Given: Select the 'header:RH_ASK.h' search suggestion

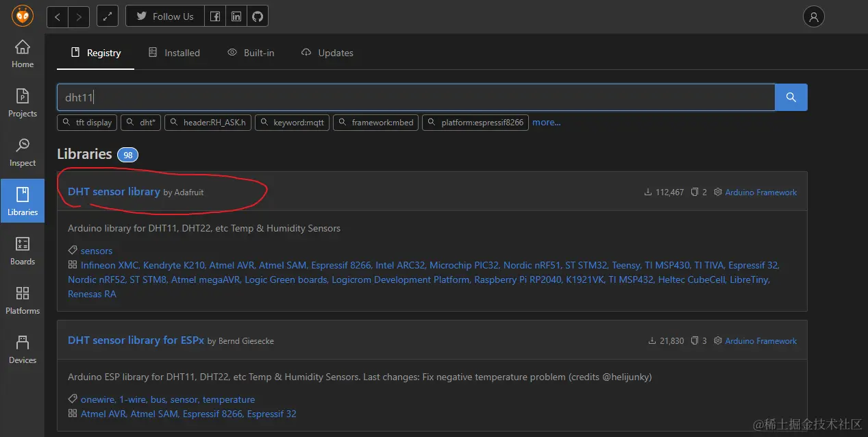Looking at the screenshot, I should [208, 123].
